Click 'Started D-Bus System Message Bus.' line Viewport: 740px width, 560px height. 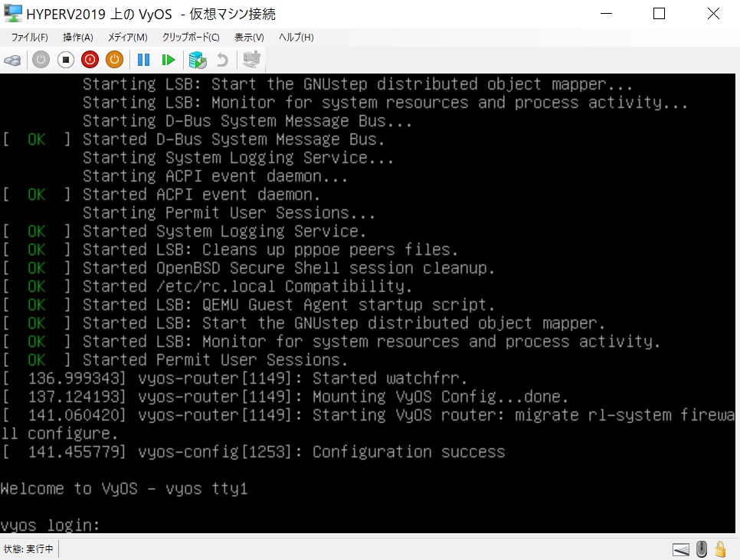coord(234,139)
